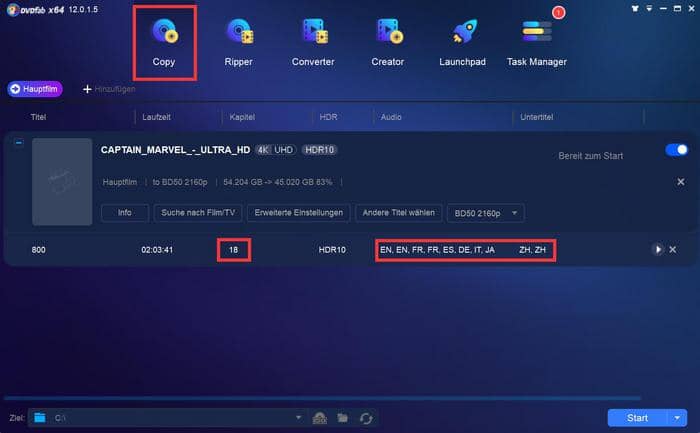
Task: Click the Audio column header
Action: coord(391,117)
